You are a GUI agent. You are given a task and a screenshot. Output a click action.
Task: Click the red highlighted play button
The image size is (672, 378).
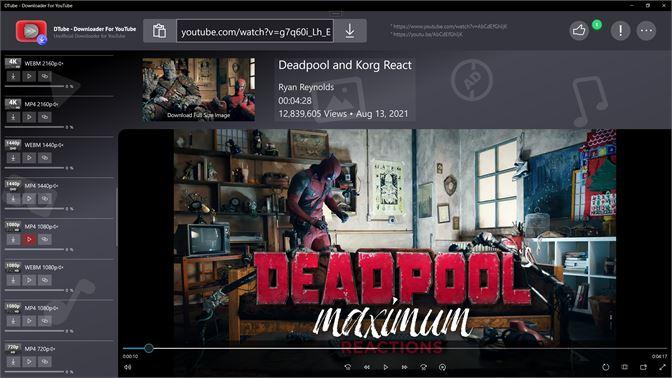coord(29,240)
